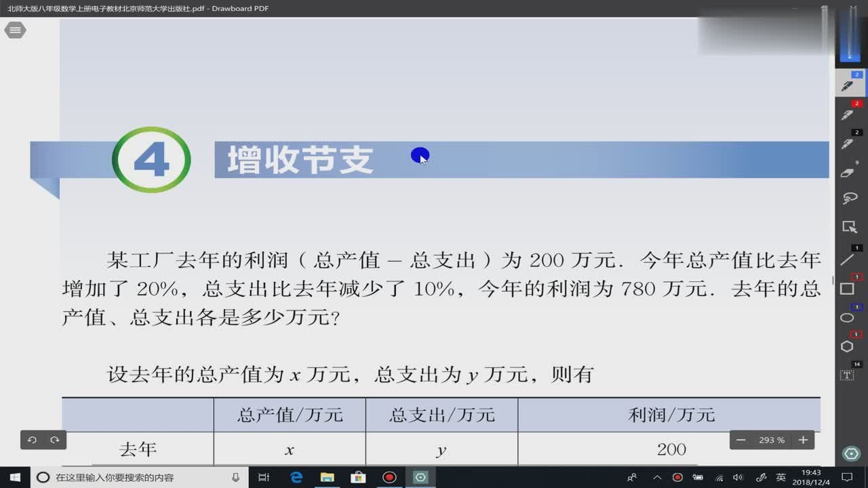This screenshot has width=868, height=488.
Task: Open Microsoft Store from taskbar
Action: coord(358,477)
